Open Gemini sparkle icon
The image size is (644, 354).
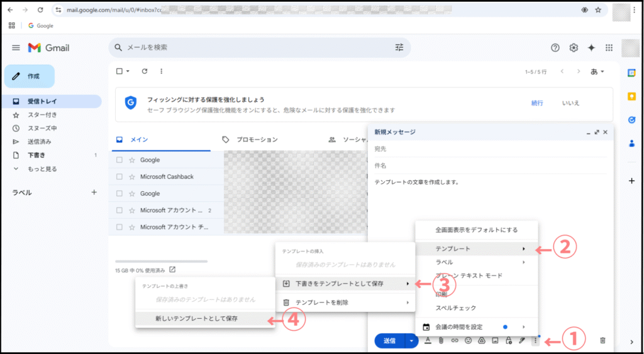tap(591, 48)
